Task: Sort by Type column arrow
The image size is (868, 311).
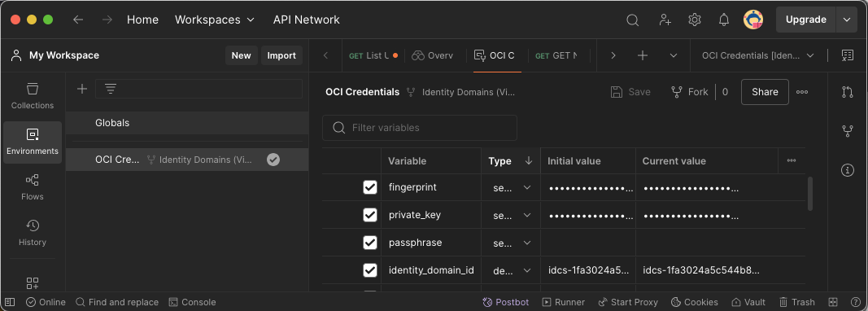Action: [x=528, y=160]
